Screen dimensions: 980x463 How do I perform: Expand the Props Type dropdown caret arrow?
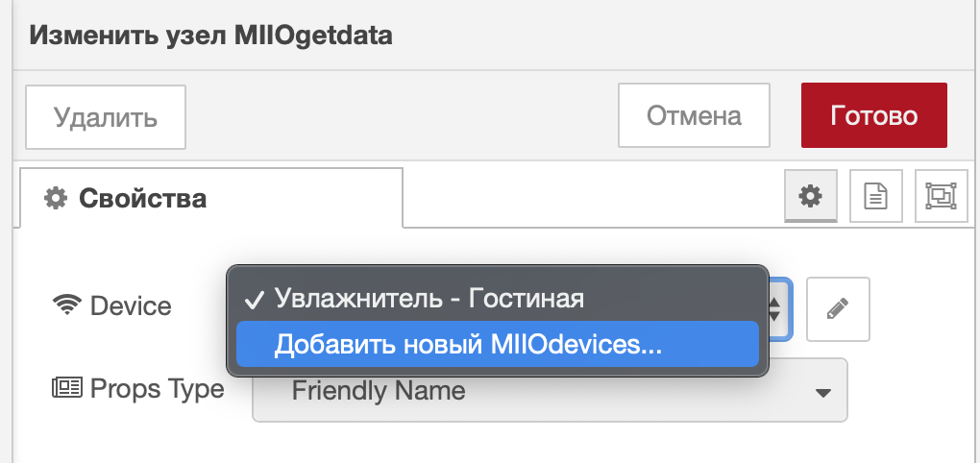click(x=823, y=393)
